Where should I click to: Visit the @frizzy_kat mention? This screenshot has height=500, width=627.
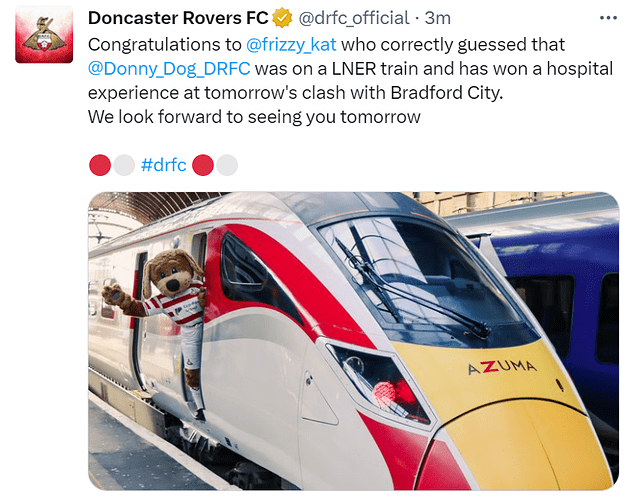pyautogui.click(x=291, y=44)
